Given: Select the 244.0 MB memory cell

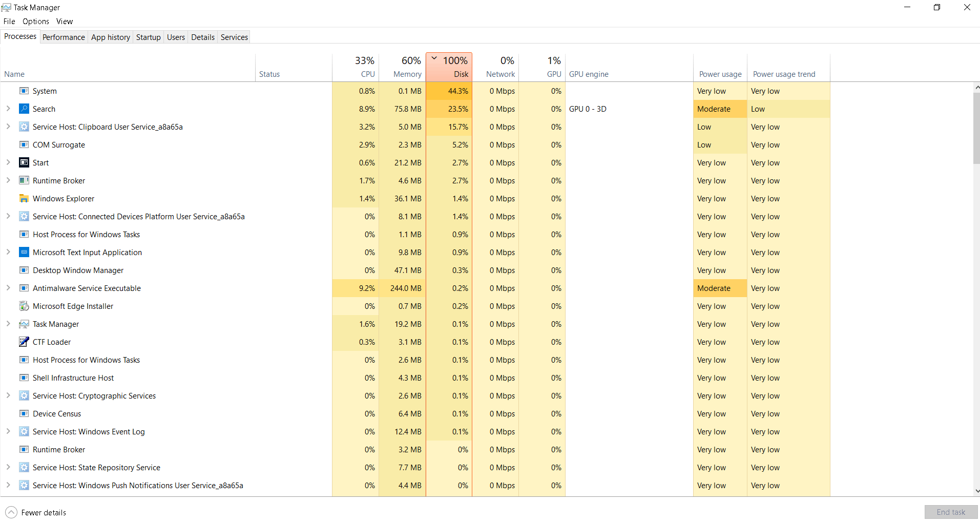Looking at the screenshot, I should click(x=402, y=288).
